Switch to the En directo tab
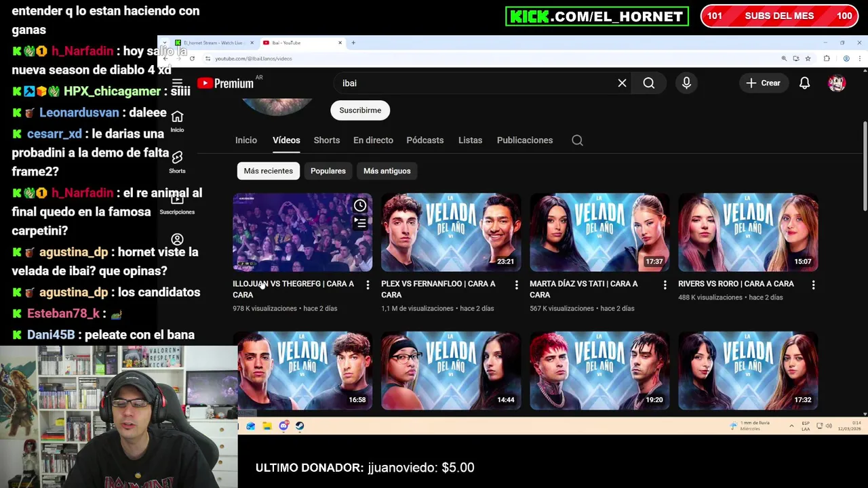This screenshot has height=488, width=868. coord(373,140)
